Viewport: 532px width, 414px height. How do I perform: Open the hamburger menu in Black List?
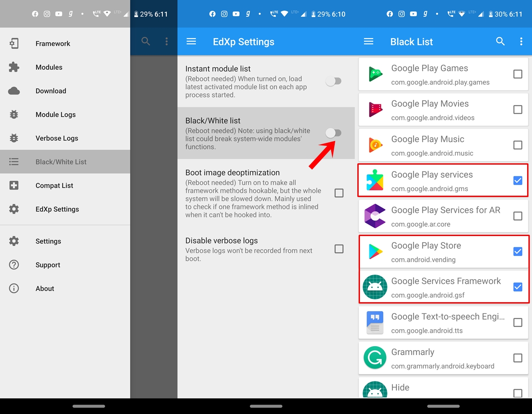368,41
